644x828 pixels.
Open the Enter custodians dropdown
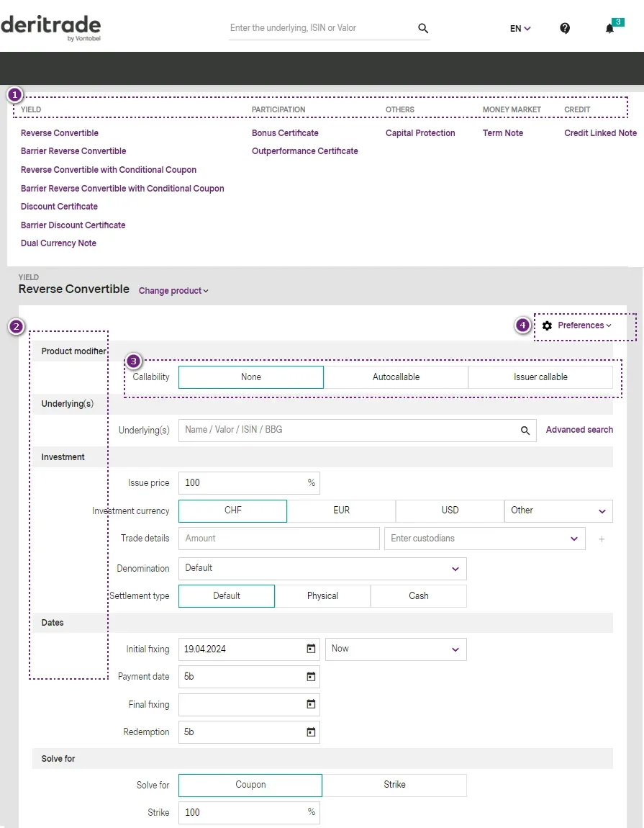484,539
